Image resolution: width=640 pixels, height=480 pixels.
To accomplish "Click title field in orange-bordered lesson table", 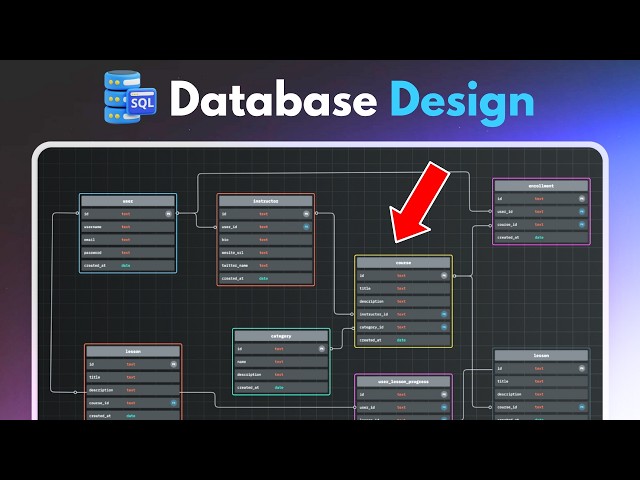I will point(133,377).
